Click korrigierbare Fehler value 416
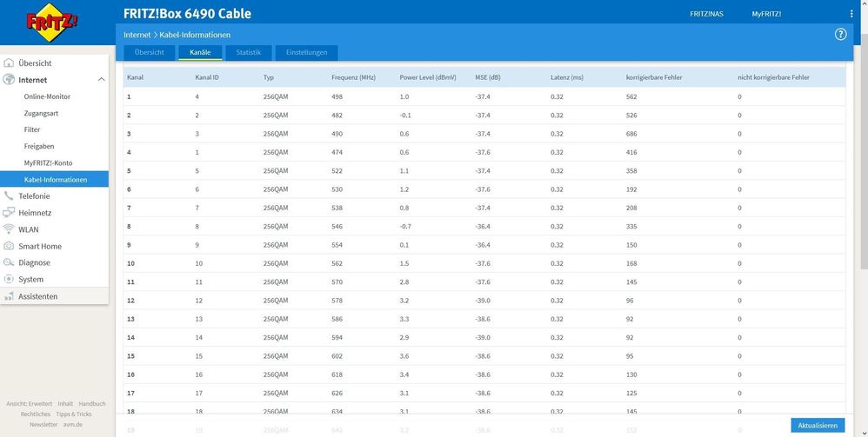This screenshot has height=437, width=868. [x=631, y=152]
